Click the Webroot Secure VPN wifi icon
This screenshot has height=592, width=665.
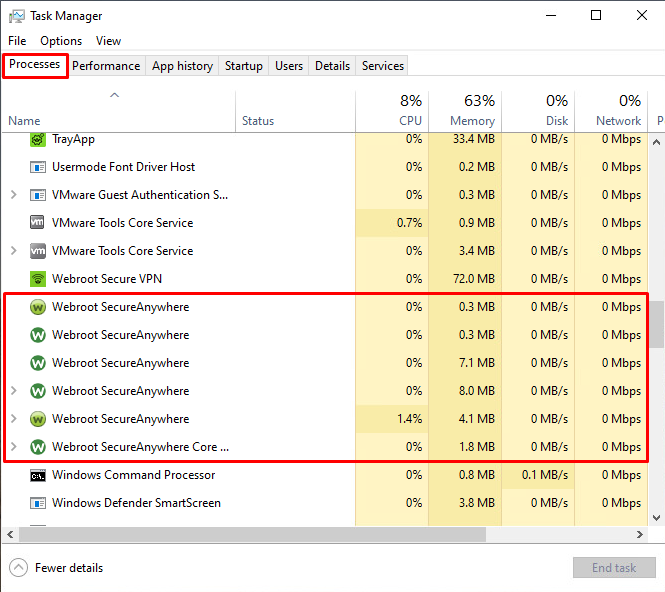[38, 279]
